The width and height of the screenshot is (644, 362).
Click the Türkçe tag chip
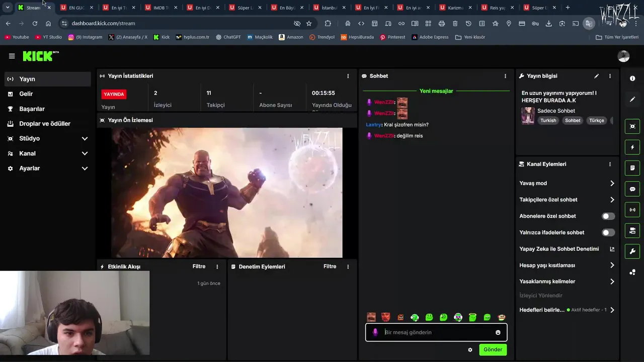click(x=597, y=121)
